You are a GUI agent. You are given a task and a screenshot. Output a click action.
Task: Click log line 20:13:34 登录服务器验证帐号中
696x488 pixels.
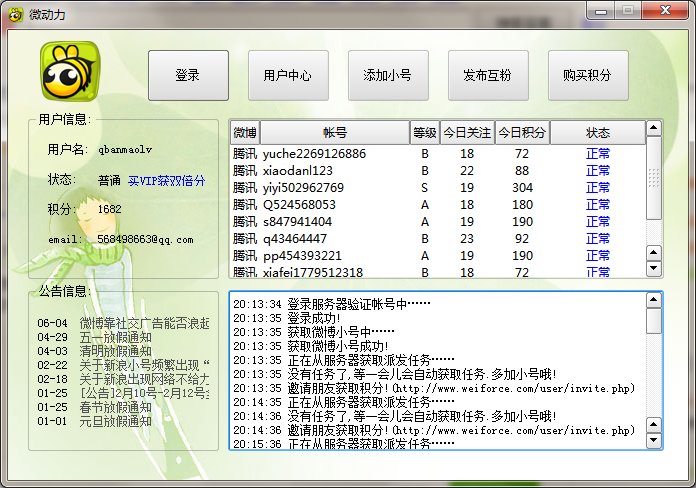click(x=332, y=304)
